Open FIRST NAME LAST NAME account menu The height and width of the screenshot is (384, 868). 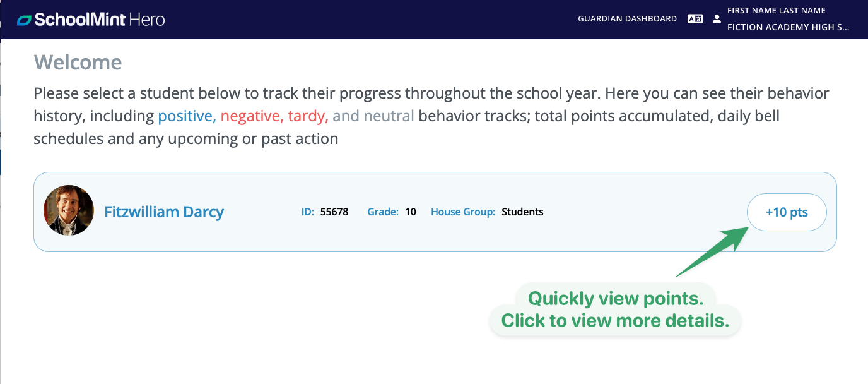coord(777,11)
